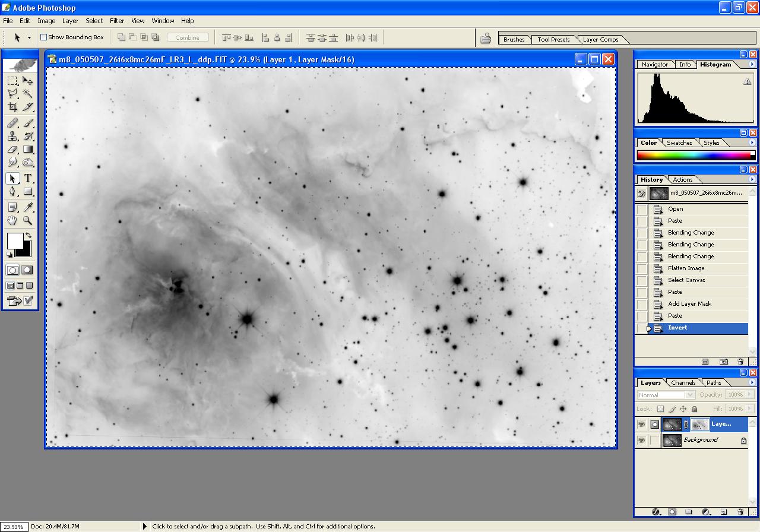Select the Eyedropper tool

click(28, 207)
